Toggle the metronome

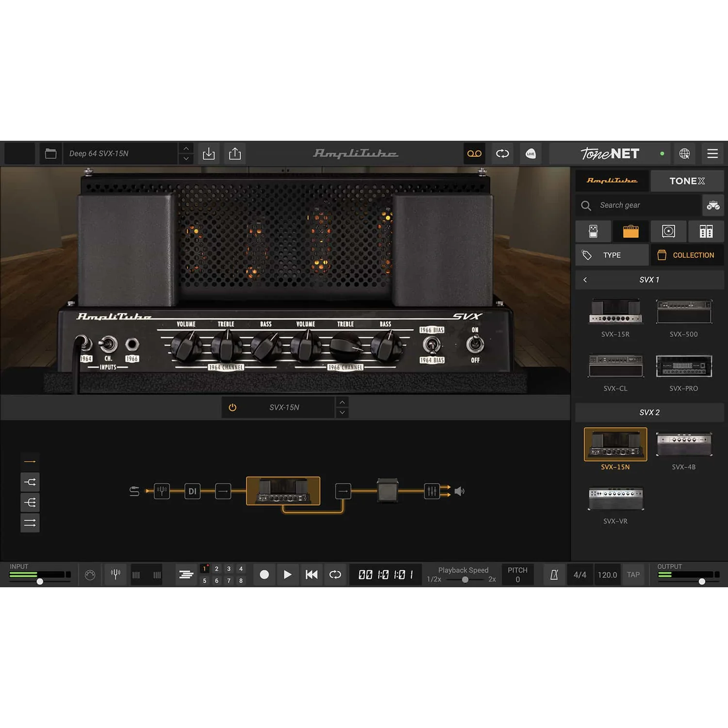(x=554, y=575)
